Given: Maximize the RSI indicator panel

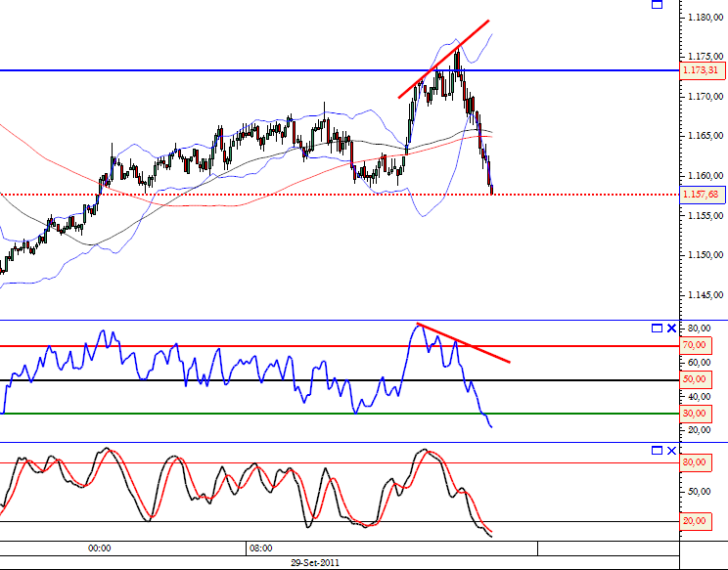Looking at the screenshot, I should pyautogui.click(x=657, y=329).
